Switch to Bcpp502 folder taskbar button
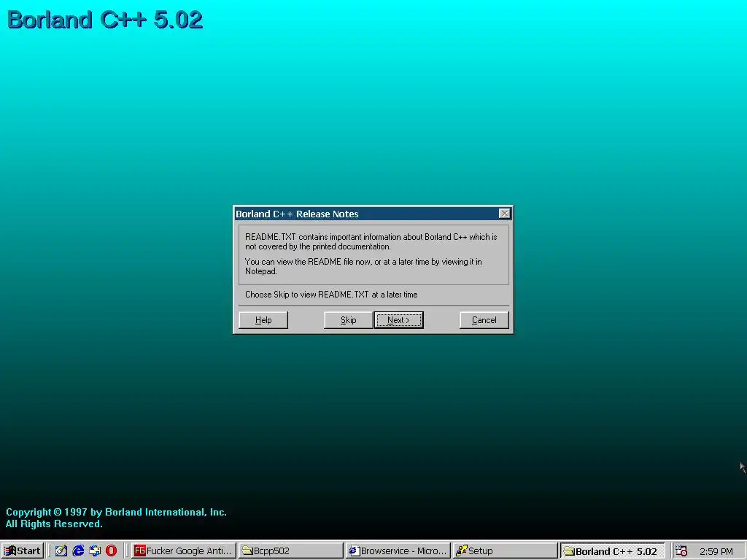 290,551
